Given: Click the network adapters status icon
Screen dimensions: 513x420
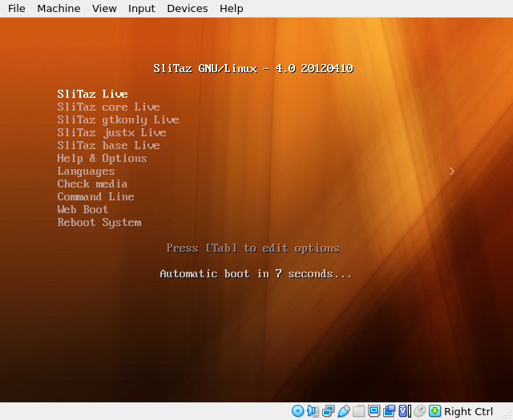Looking at the screenshot, I should pos(328,411).
